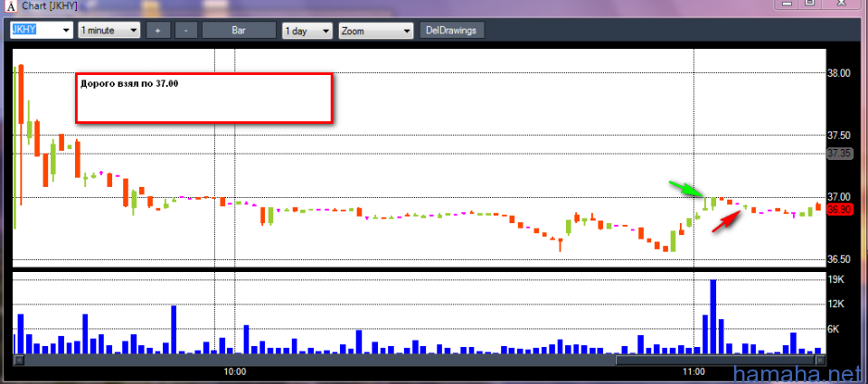Click the 10:00 time axis label
The height and width of the screenshot is (384, 868).
[x=235, y=371]
